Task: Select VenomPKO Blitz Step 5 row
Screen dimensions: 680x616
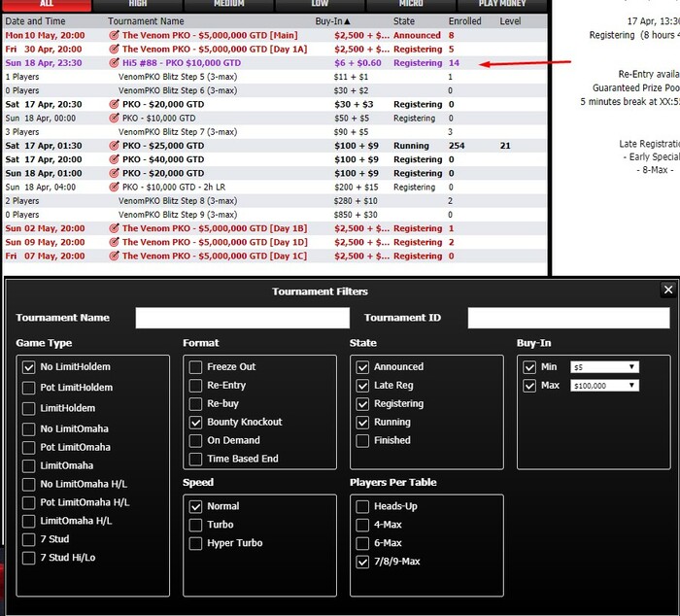Action: 275,77
